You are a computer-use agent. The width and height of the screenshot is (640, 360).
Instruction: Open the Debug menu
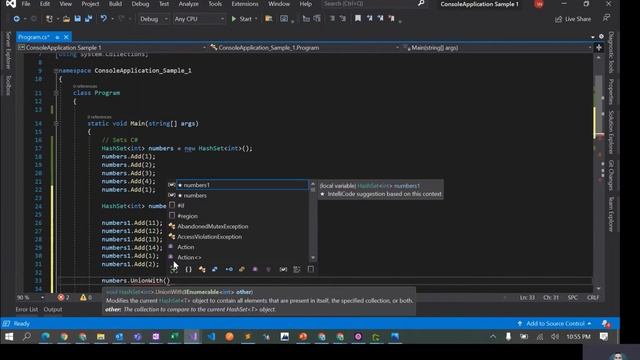pos(140,4)
